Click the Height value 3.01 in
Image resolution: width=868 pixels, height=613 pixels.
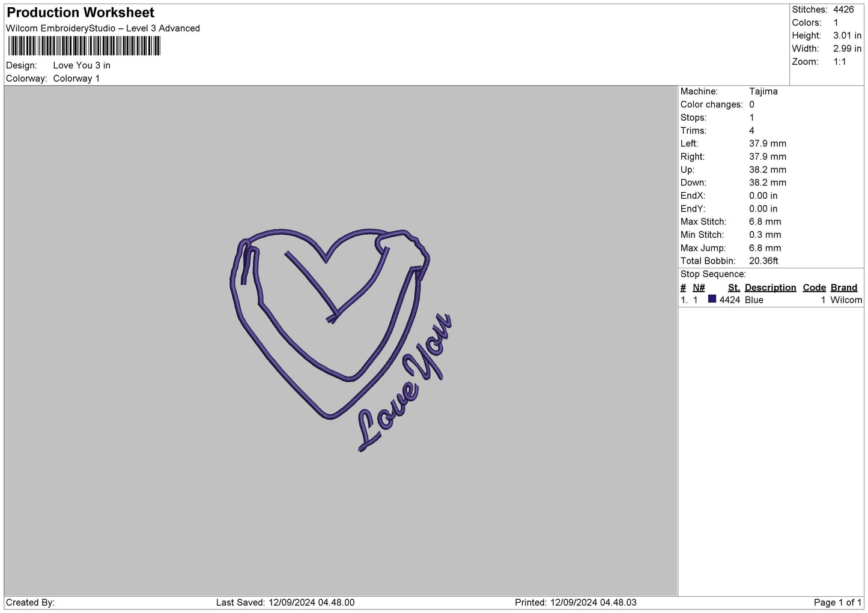tap(847, 36)
